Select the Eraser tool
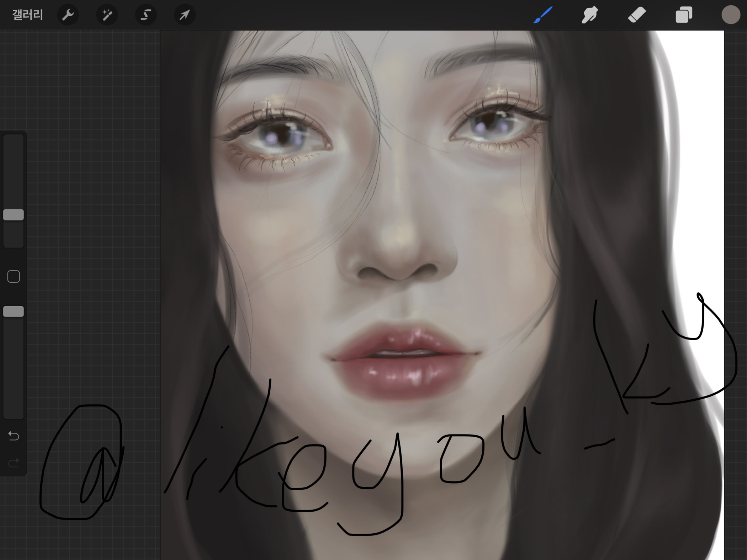This screenshot has width=747, height=560. pos(637,15)
